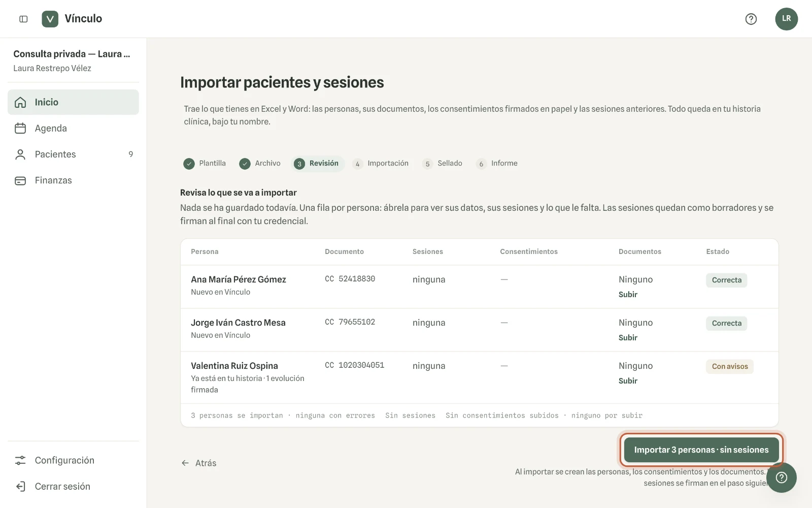Click the floating help bubble button
This screenshot has width=812, height=508.
[x=782, y=478]
